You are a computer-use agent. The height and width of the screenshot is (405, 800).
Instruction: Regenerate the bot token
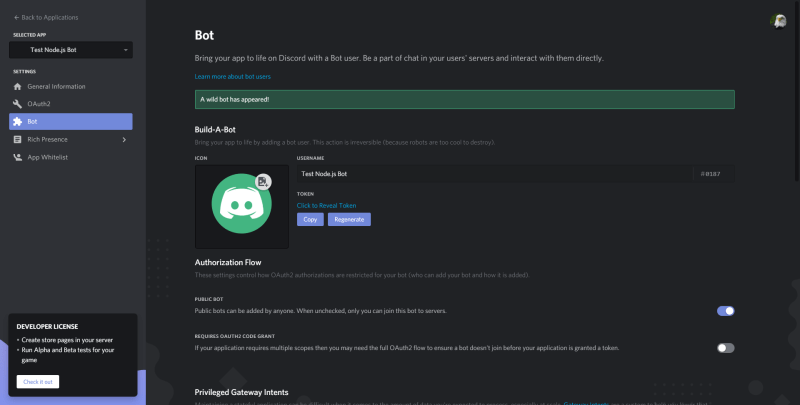point(349,219)
